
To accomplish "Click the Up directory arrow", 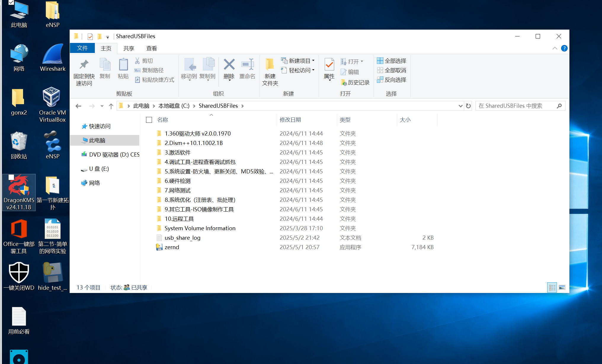I will pyautogui.click(x=111, y=106).
